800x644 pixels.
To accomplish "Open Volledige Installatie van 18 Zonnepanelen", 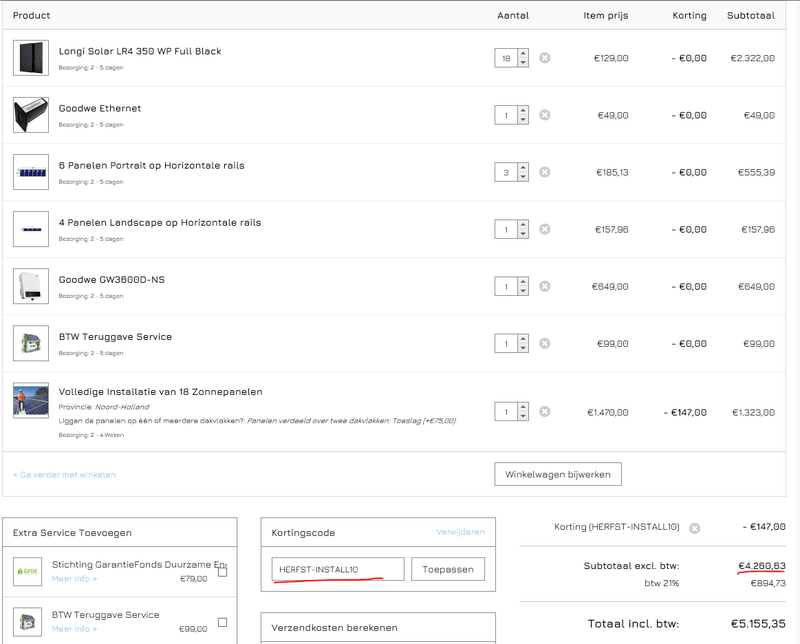I will pyautogui.click(x=161, y=392).
